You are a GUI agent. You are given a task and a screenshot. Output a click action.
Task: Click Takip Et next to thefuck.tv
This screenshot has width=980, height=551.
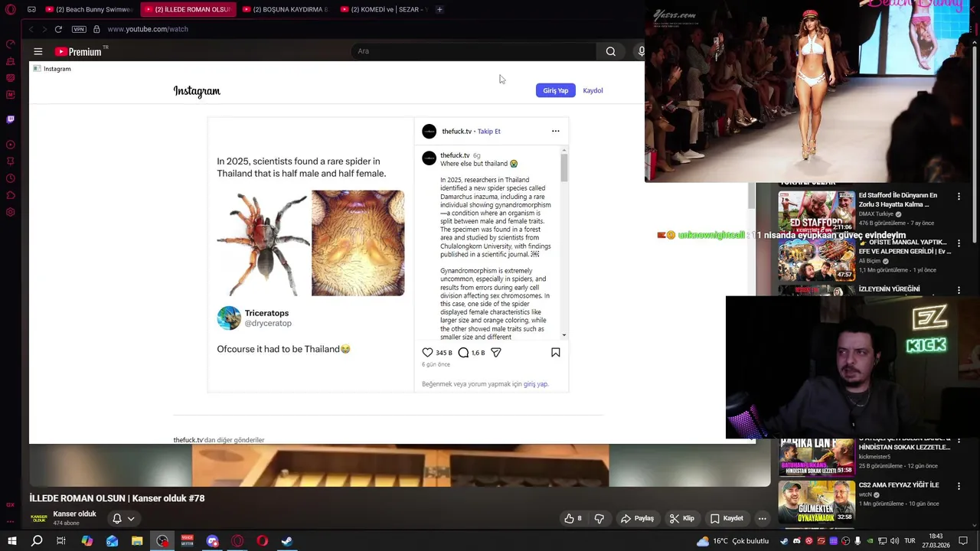point(489,131)
